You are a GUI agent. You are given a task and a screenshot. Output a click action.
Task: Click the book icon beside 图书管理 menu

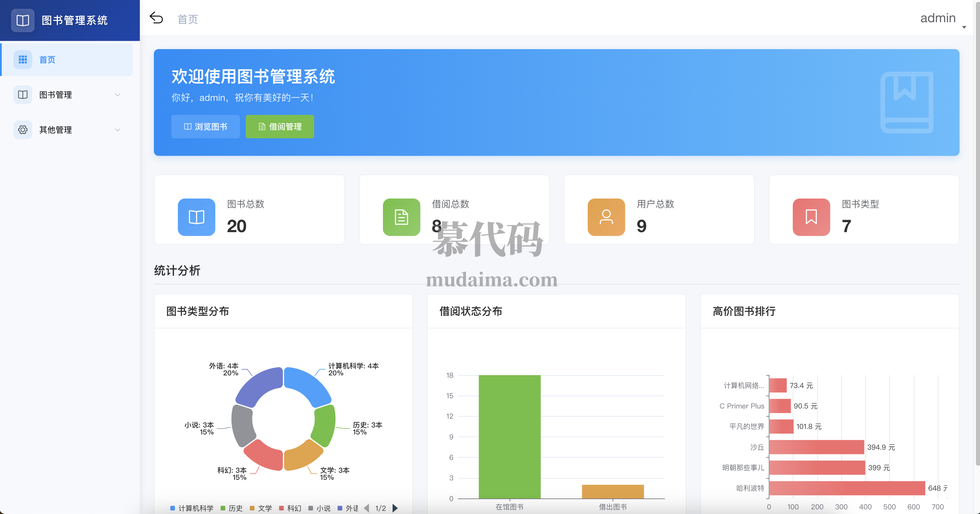point(23,95)
